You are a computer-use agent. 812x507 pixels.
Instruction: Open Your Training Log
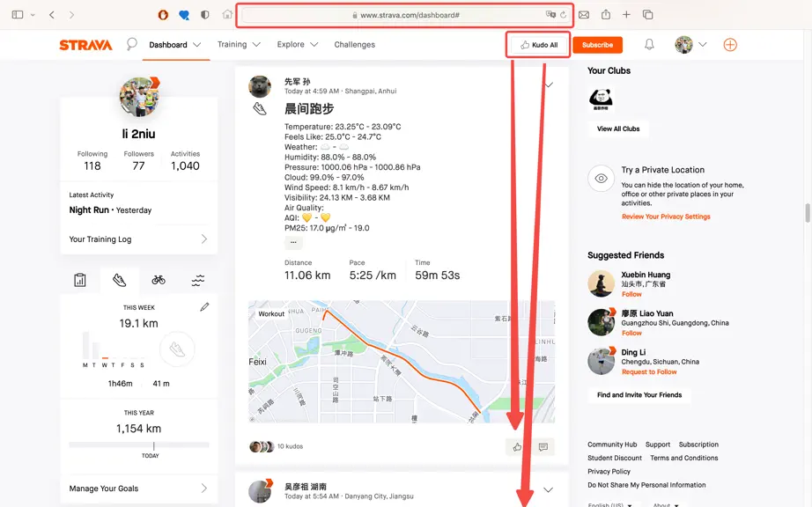tap(138, 239)
